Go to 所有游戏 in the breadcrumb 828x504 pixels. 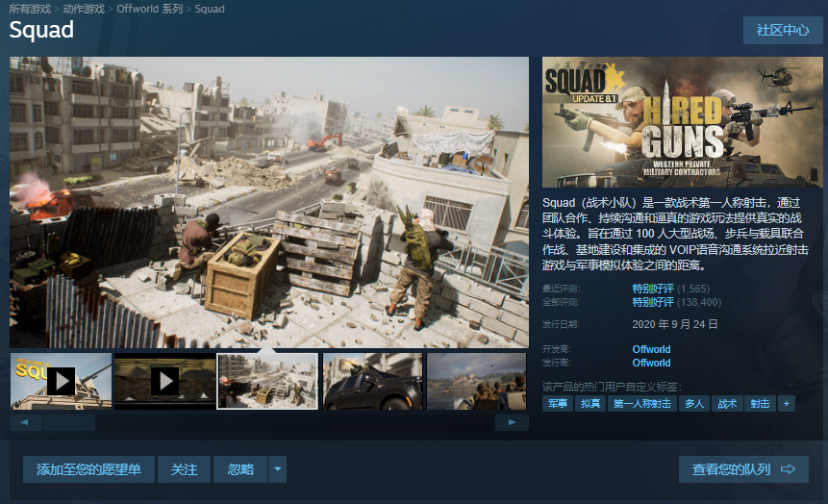31,9
